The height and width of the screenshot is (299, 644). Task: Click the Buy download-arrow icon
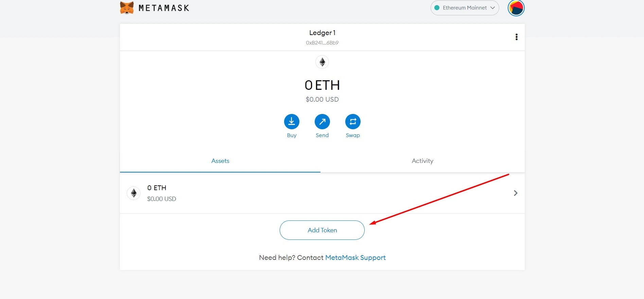pyautogui.click(x=292, y=121)
